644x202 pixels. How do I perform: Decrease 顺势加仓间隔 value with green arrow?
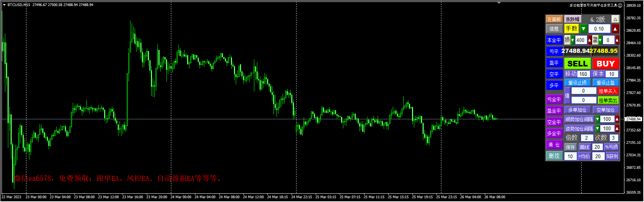pos(598,119)
